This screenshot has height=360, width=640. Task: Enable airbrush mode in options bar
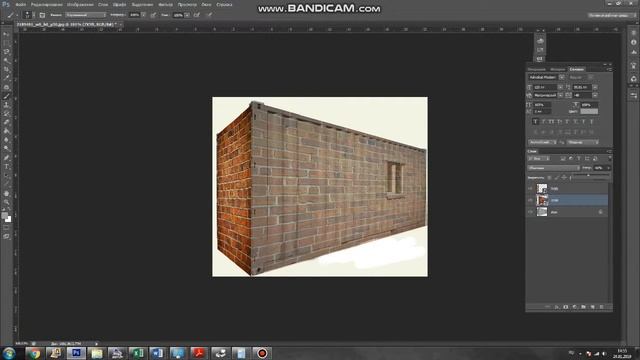pyautogui.click(x=197, y=15)
